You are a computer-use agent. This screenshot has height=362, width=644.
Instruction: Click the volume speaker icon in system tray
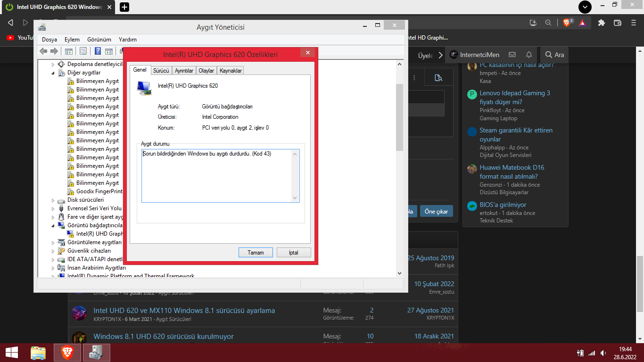click(603, 353)
